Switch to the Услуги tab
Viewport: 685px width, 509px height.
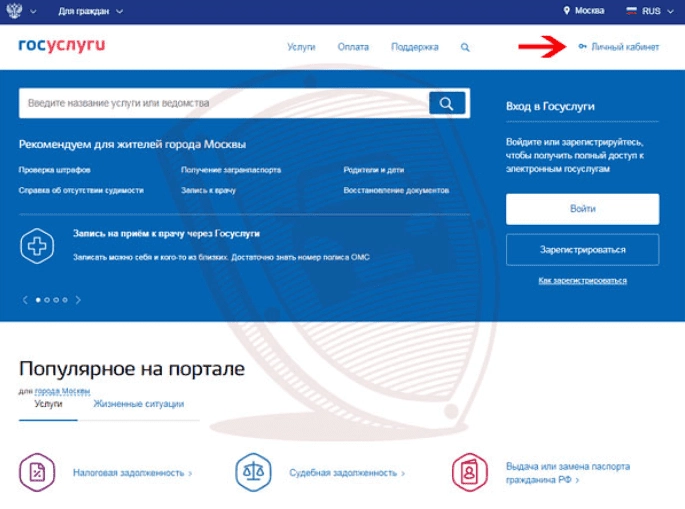click(x=48, y=404)
